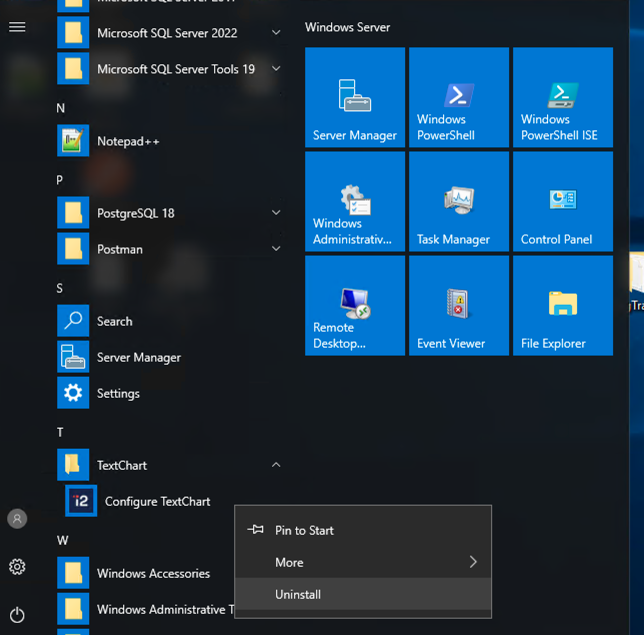Click the Microsoft SQL Server 2022 folder icon
This screenshot has height=635, width=644.
tap(73, 32)
